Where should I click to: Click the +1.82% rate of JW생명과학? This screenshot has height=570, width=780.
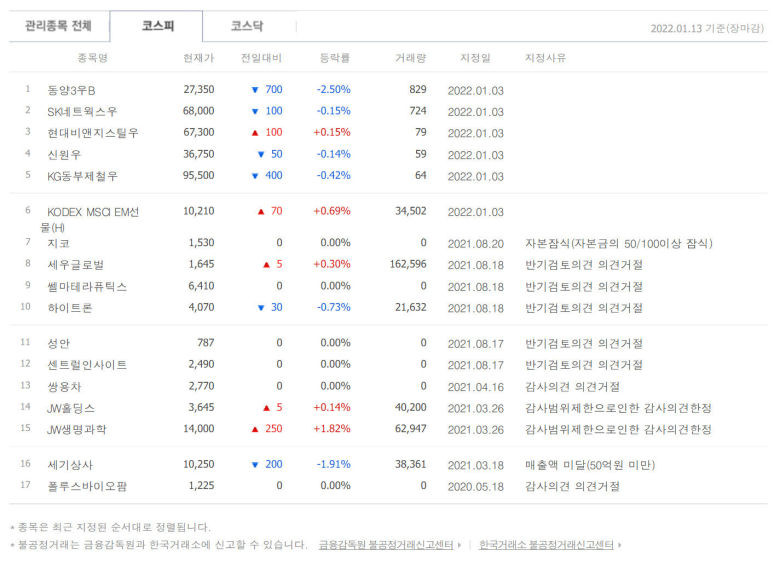tap(332, 429)
